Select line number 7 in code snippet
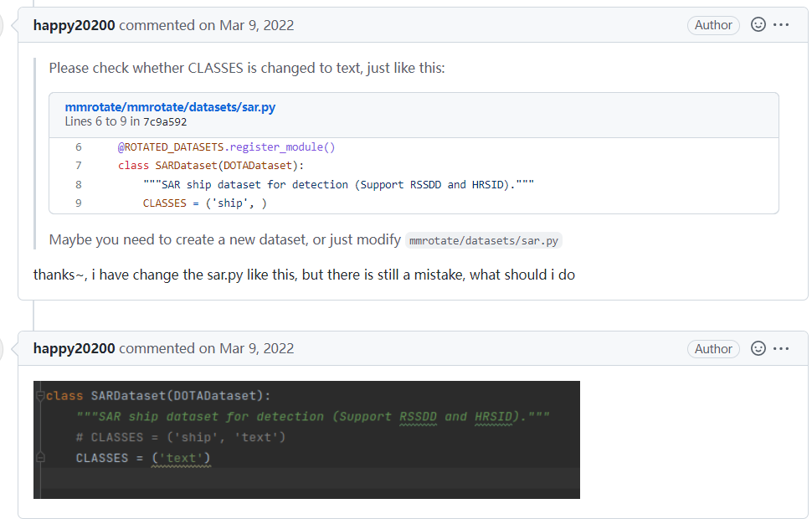 tap(79, 166)
